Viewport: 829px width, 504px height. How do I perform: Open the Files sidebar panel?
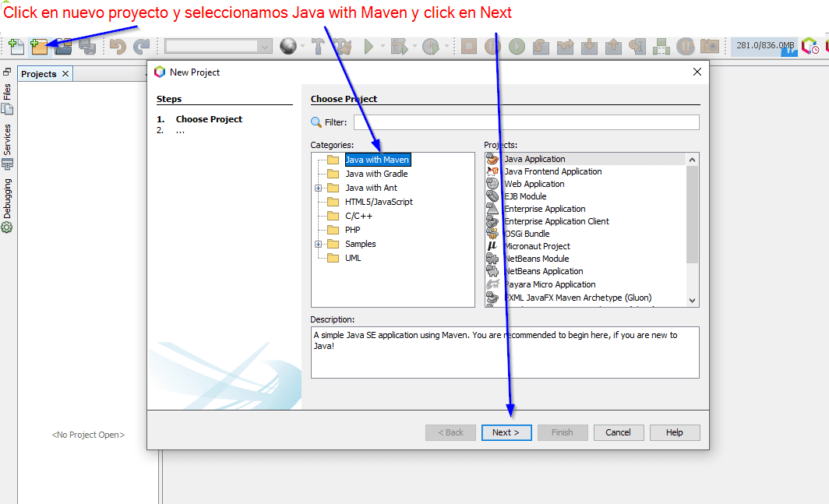(8, 99)
